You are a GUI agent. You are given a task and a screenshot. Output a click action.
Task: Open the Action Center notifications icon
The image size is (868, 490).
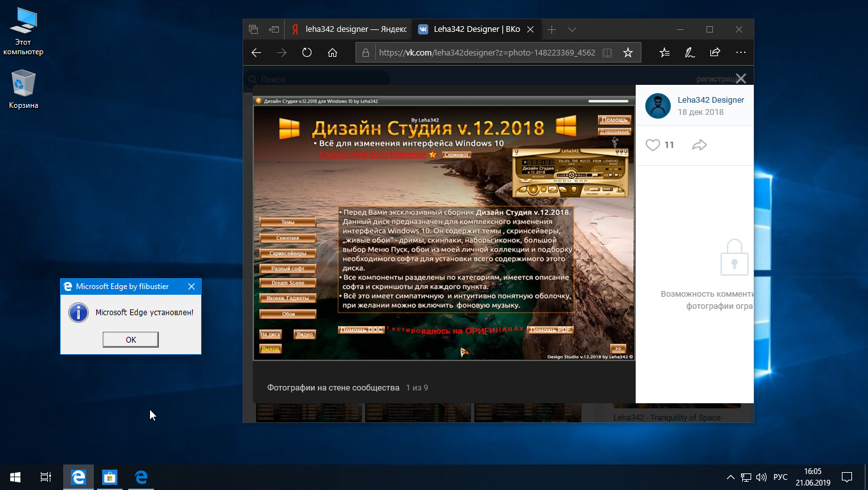847,477
